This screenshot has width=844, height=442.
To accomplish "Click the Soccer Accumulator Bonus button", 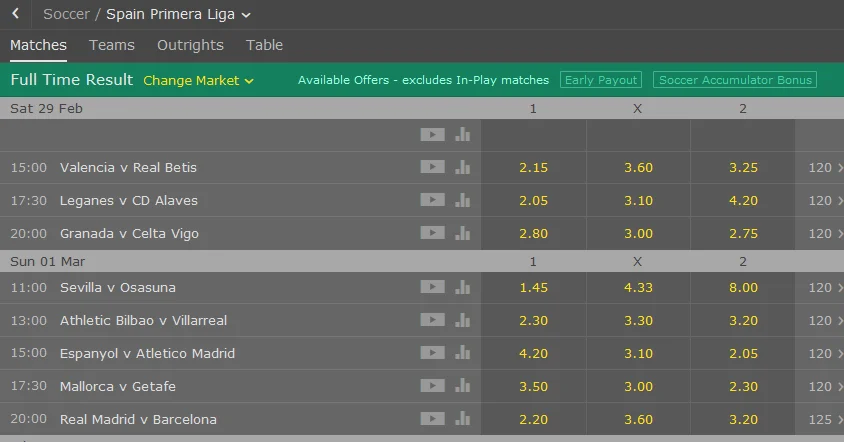I will coord(734,80).
